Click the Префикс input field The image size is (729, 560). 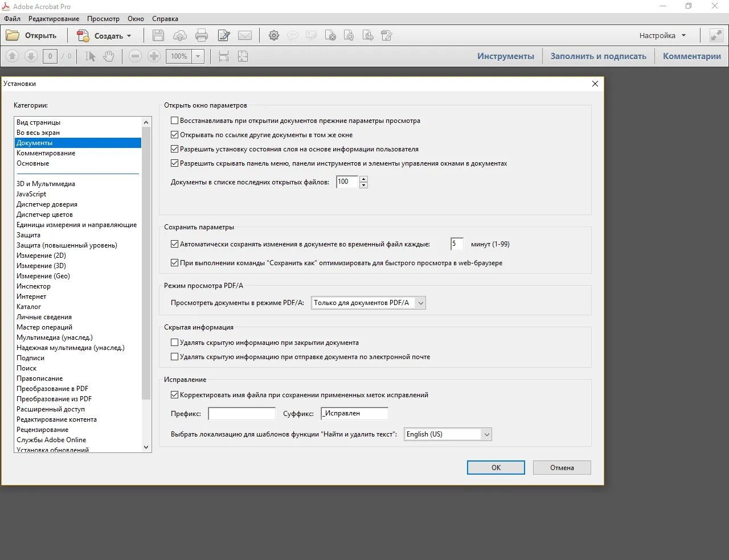pos(242,414)
